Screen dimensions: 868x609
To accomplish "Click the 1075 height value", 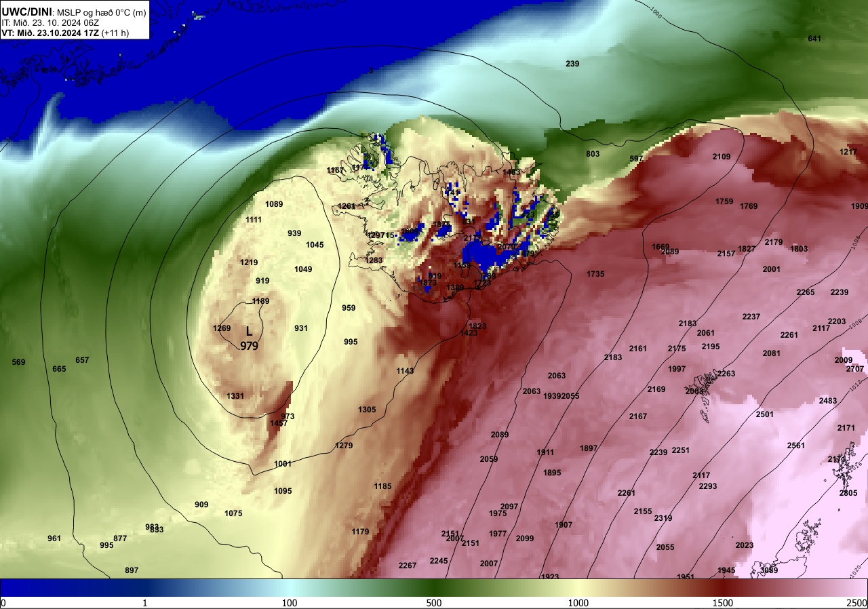I will [233, 513].
